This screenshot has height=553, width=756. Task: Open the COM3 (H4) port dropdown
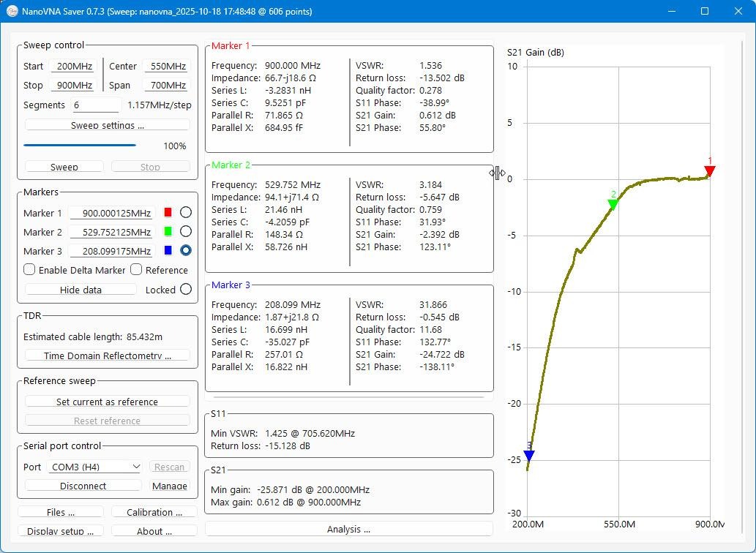coord(95,467)
